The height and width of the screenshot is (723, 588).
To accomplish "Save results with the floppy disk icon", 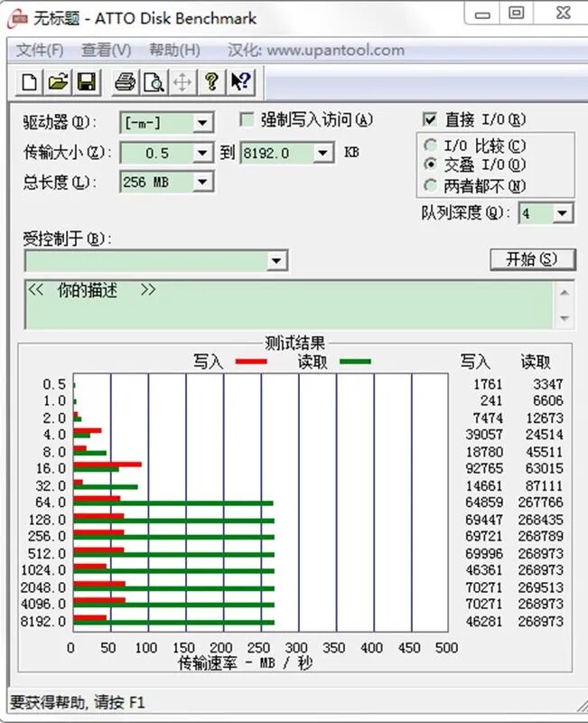I will [87, 82].
